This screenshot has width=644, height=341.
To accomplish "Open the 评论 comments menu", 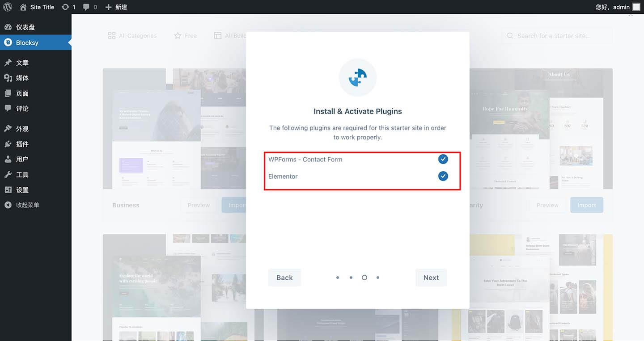I will coord(36,109).
